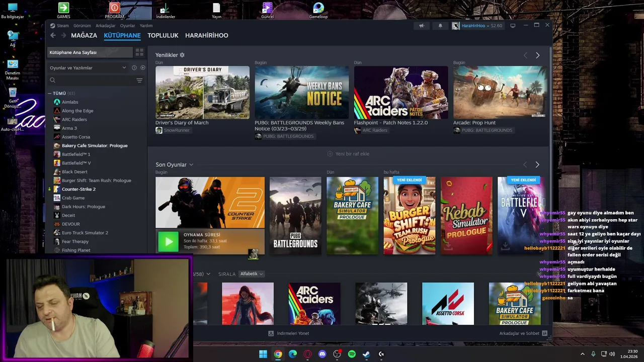Open the Steam notifications bell
This screenshot has width=644, height=362.
[x=440, y=26]
